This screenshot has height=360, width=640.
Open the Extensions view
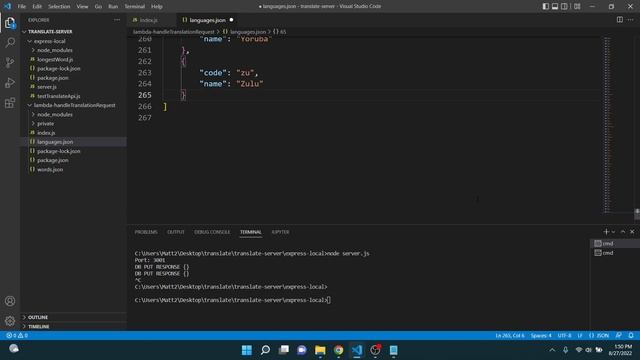point(10,102)
